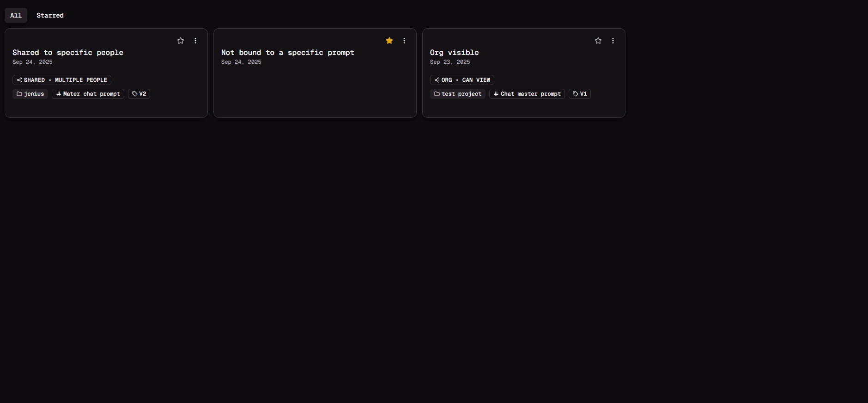
Task: Star the 'Org visible' card
Action: coord(598,41)
